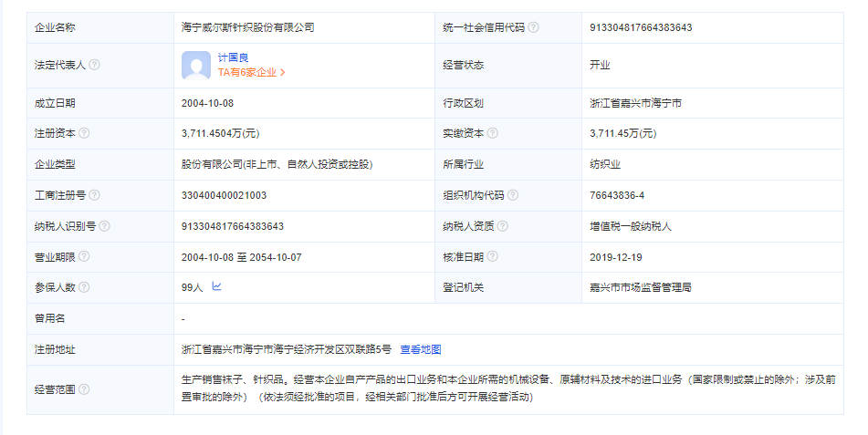This screenshot has width=868, height=435.
Task: Select organization code 76643836-4
Action: [x=617, y=195]
